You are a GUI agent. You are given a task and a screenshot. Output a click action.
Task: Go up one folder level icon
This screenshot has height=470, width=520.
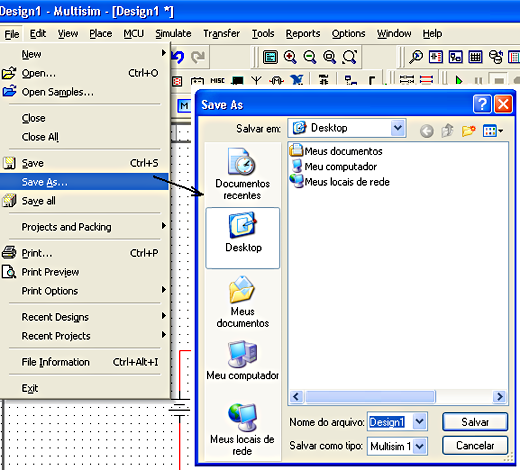pyautogui.click(x=447, y=131)
